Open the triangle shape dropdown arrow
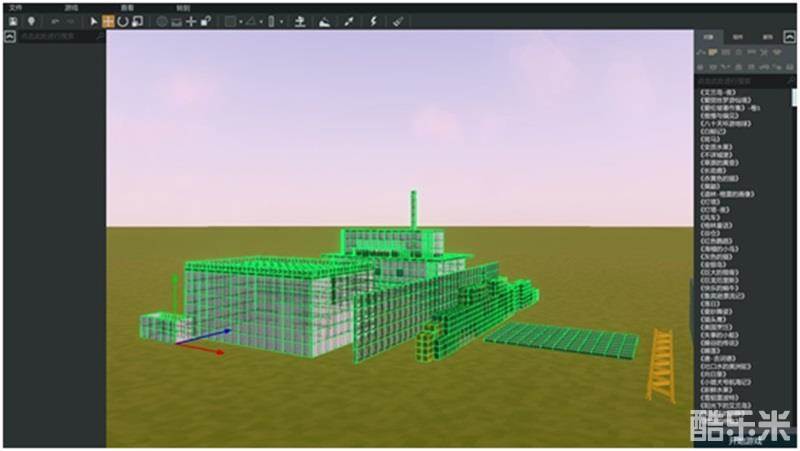The width and height of the screenshot is (800, 451). coord(261,21)
